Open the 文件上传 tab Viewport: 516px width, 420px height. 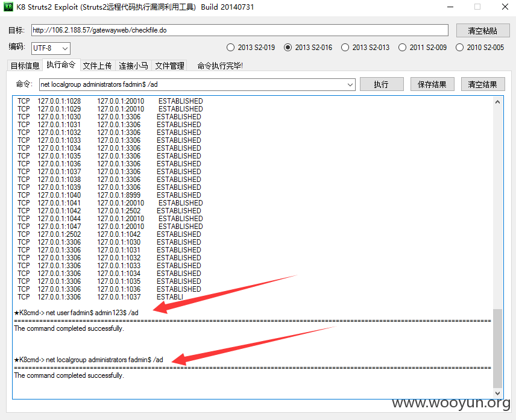tap(97, 66)
